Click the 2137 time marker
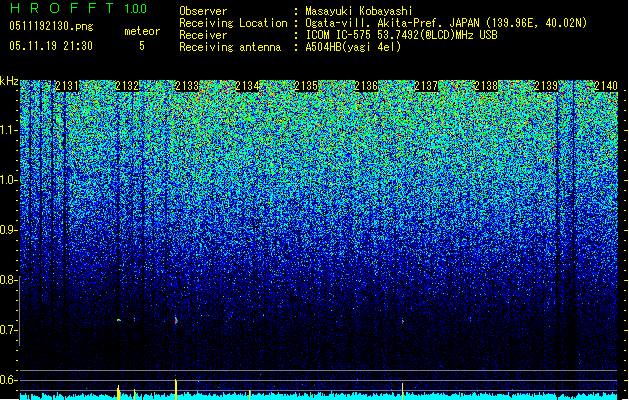This screenshot has width=629, height=400. [426, 86]
